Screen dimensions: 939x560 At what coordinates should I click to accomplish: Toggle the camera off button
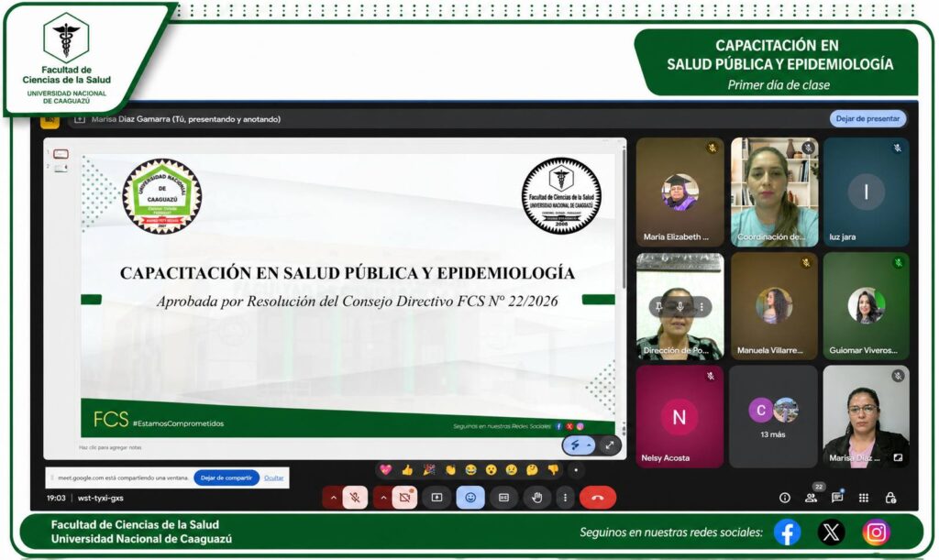[404, 498]
